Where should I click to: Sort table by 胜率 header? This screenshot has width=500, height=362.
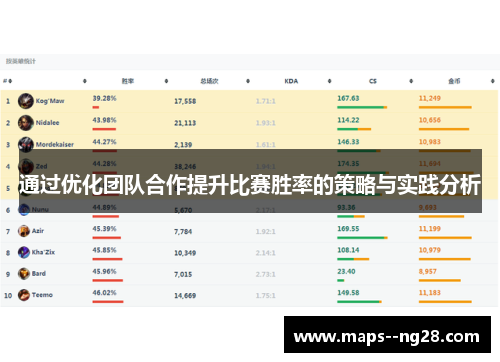(128, 81)
